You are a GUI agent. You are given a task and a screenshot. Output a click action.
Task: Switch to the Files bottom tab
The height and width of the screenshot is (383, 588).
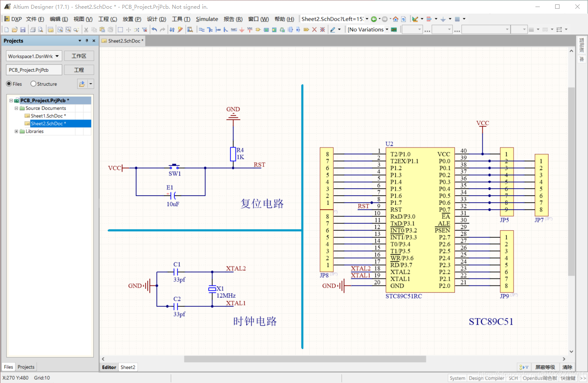pyautogui.click(x=8, y=367)
